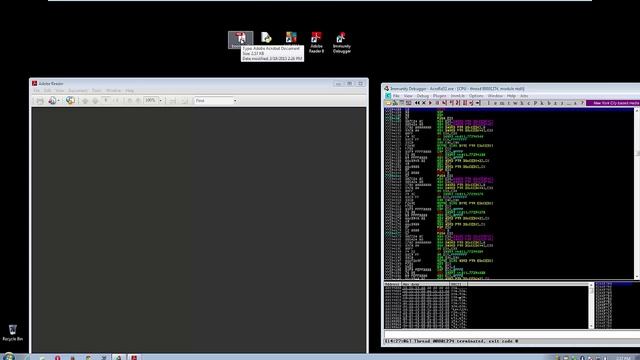
Task: Open Options menu in Immunity Debugger
Action: coord(476,96)
